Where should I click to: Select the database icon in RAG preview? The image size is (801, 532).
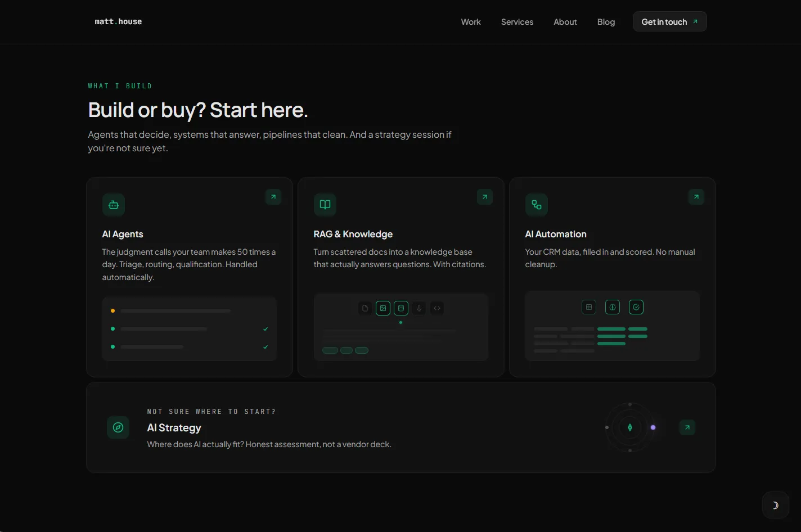pyautogui.click(x=401, y=308)
